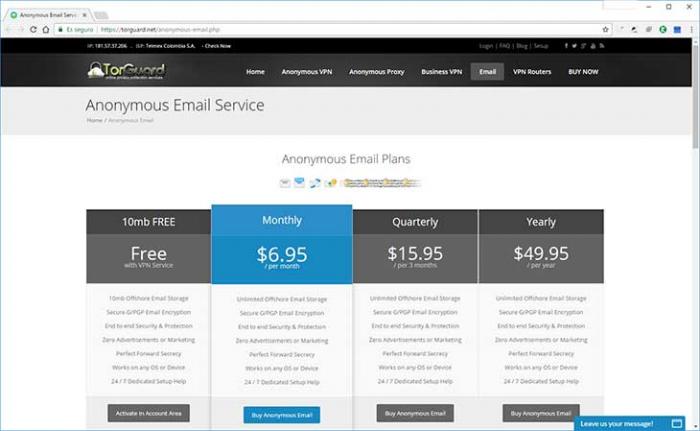700x431 pixels.
Task: Click the chat widget envelope icon
Action: point(677,423)
